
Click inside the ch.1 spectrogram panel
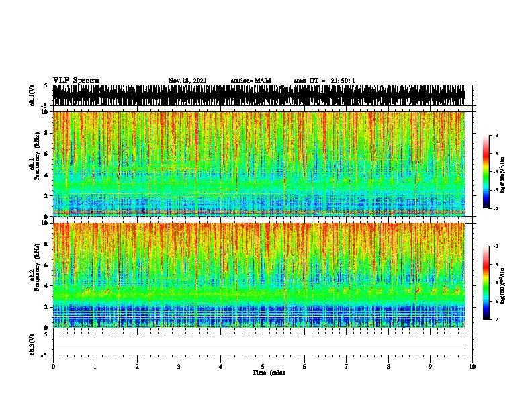[259, 164]
